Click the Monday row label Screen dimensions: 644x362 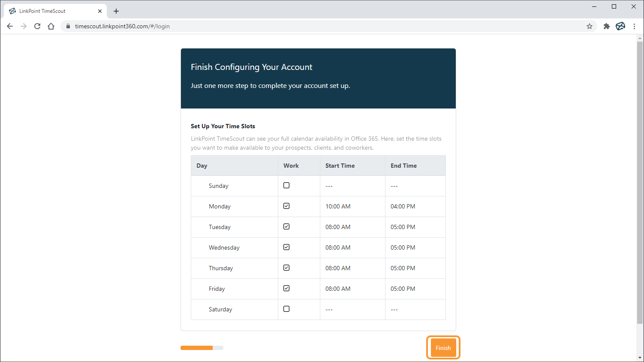(x=220, y=206)
